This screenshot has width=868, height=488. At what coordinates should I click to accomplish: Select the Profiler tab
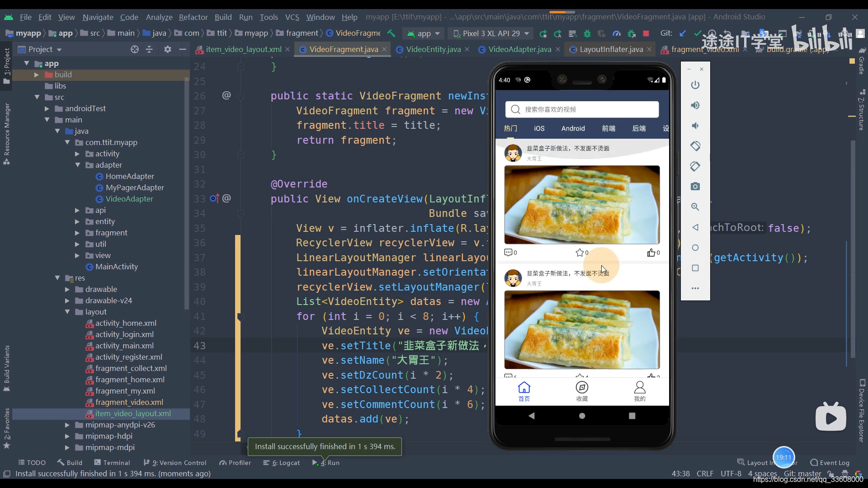coord(237,462)
